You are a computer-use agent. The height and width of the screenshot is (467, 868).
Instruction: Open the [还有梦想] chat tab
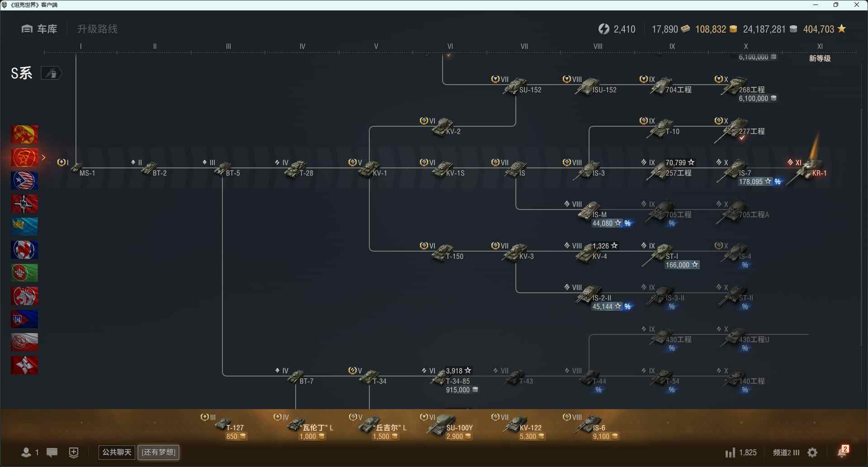(158, 452)
